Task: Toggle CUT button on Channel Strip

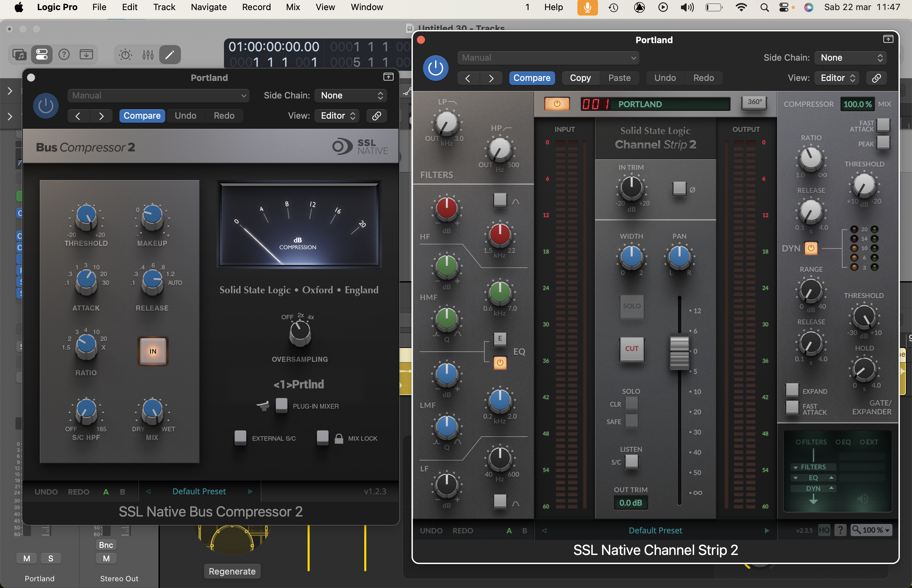Action: point(632,349)
